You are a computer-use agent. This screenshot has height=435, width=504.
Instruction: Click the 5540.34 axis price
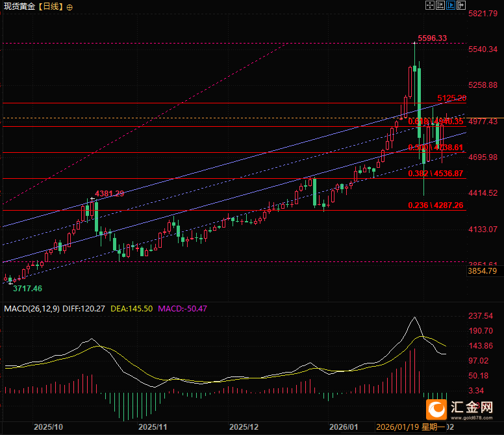[483, 49]
